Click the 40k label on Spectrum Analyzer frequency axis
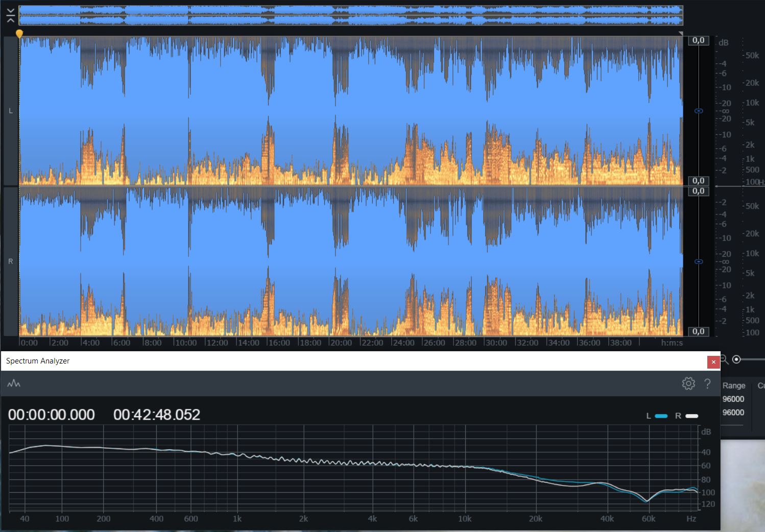The width and height of the screenshot is (765, 532). [x=607, y=519]
